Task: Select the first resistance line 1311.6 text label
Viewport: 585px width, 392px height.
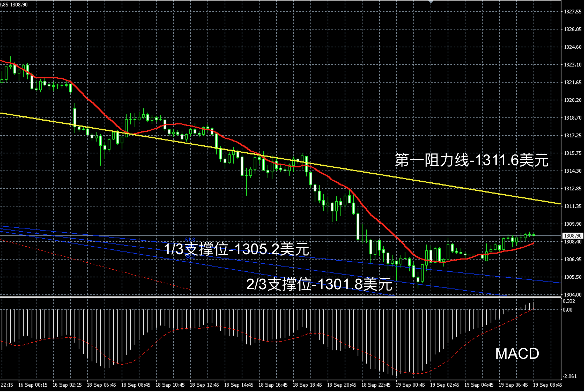Action: [472, 160]
